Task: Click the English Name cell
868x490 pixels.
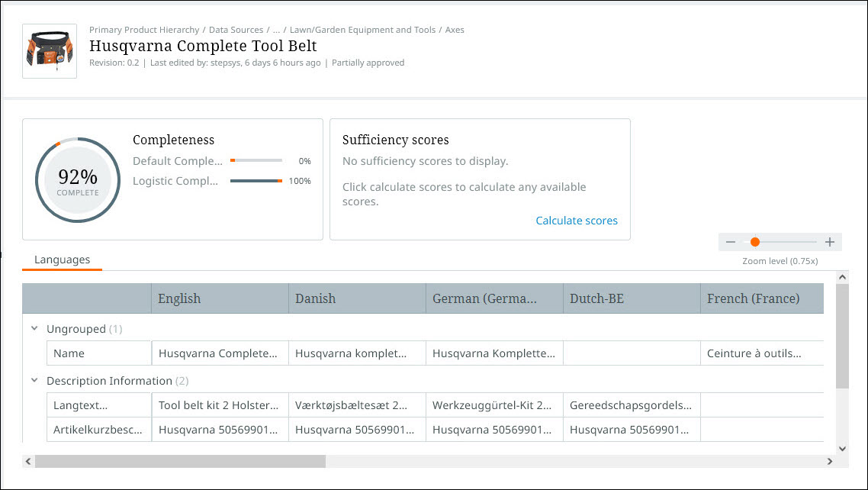Action: pos(220,353)
